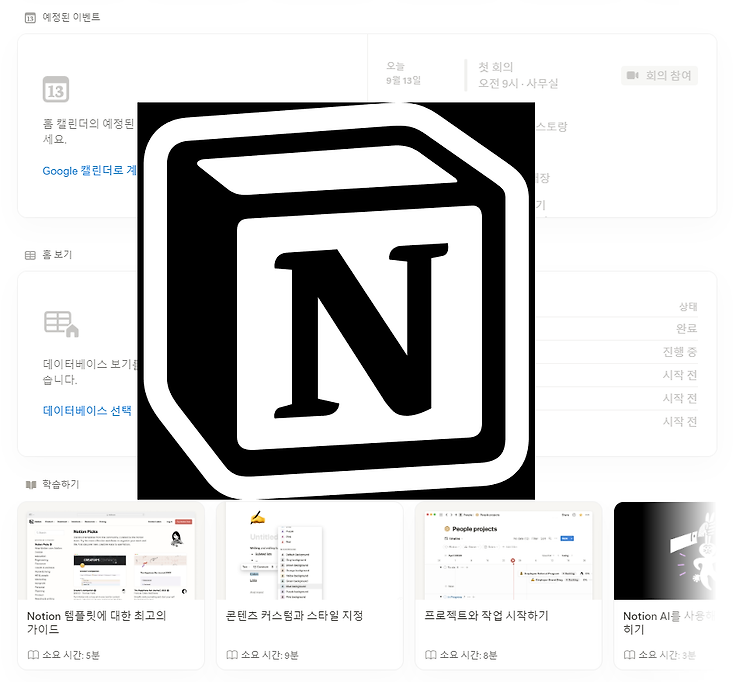The height and width of the screenshot is (682, 750).
Task: Click the 예정된 이벤트 section heading
Action: [x=71, y=17]
